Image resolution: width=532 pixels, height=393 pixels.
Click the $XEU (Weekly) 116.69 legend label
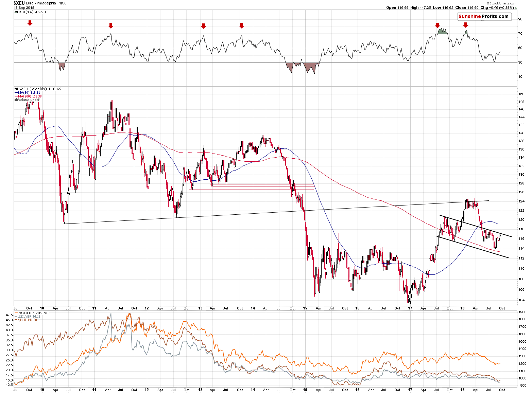coord(40,89)
